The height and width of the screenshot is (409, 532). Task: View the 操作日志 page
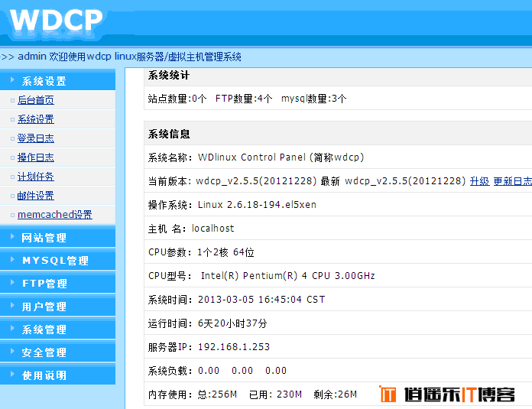(36, 157)
